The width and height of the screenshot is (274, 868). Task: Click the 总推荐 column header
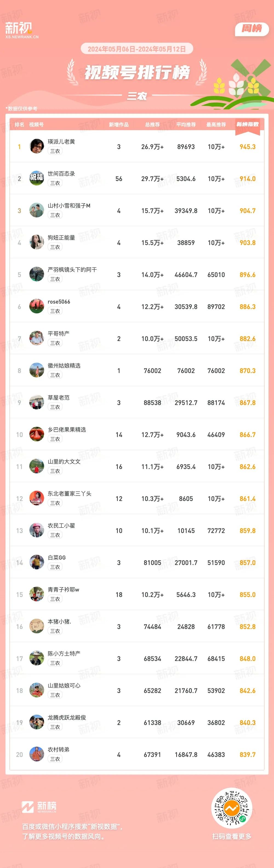pos(152,125)
